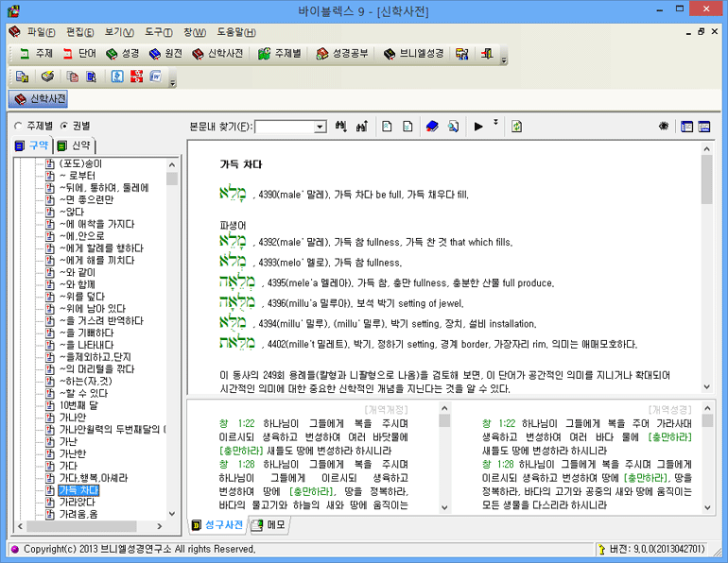The width and height of the screenshot is (728, 563).
Task: Open the 주제별 toolbar button
Action: coord(280,54)
